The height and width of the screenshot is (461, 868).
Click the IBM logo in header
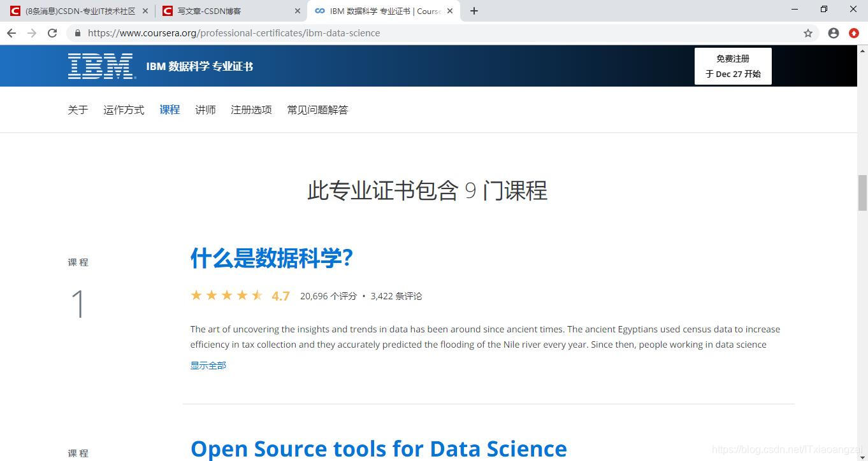(x=102, y=66)
